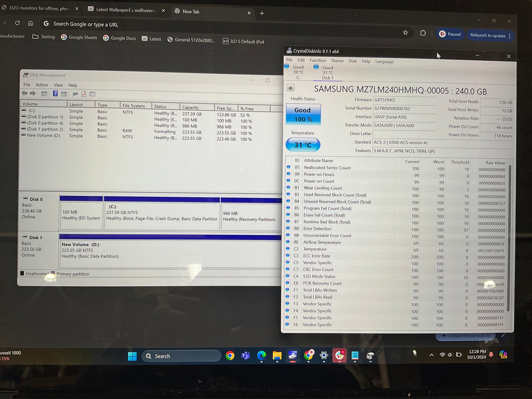The image size is (532, 399).
Task: Open Action menu in Disk Management
Action: coord(42,85)
